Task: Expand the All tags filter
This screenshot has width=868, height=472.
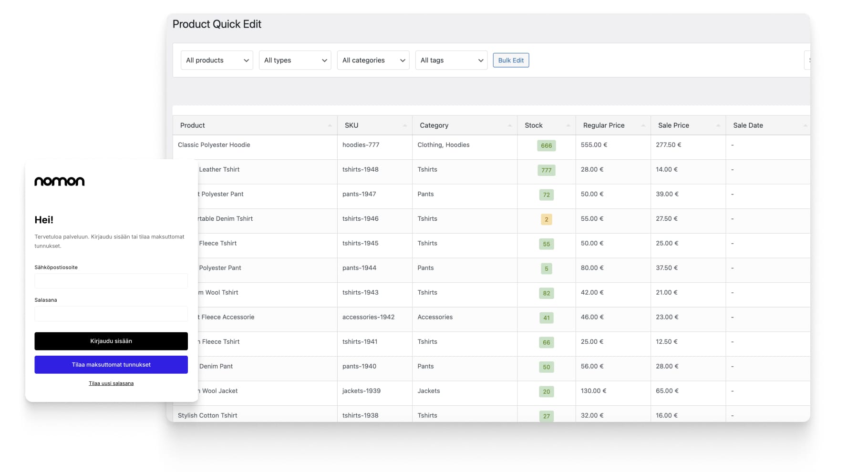Action: coord(451,61)
